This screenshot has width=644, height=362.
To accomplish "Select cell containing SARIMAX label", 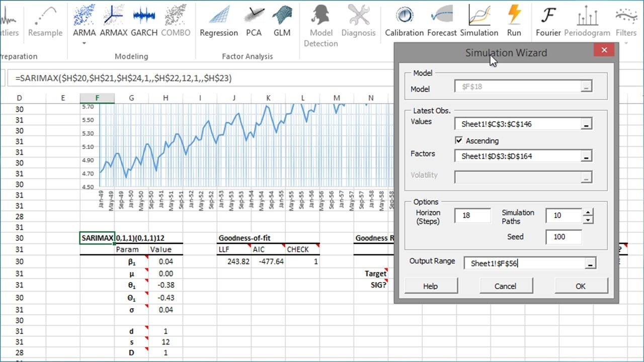I will pos(97,238).
